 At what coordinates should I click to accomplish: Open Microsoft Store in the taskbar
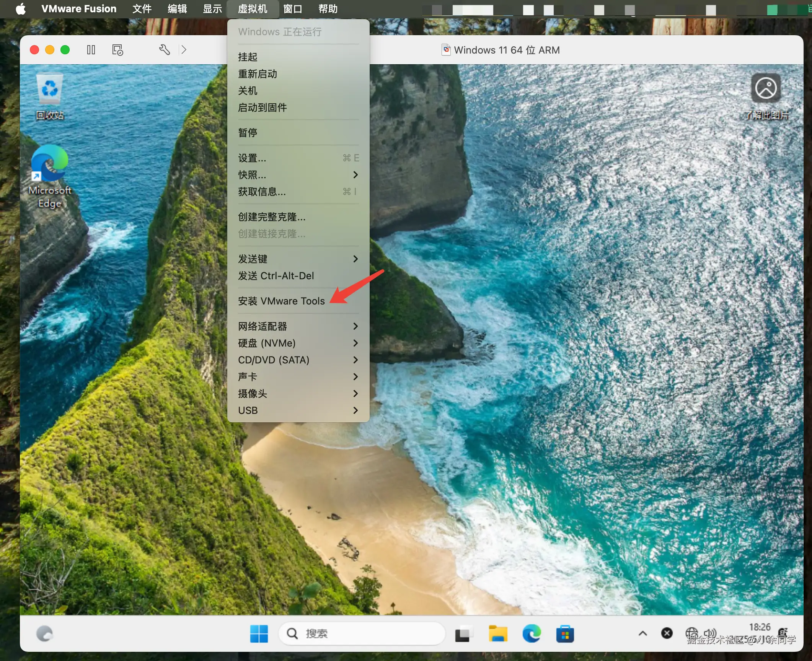(x=565, y=634)
